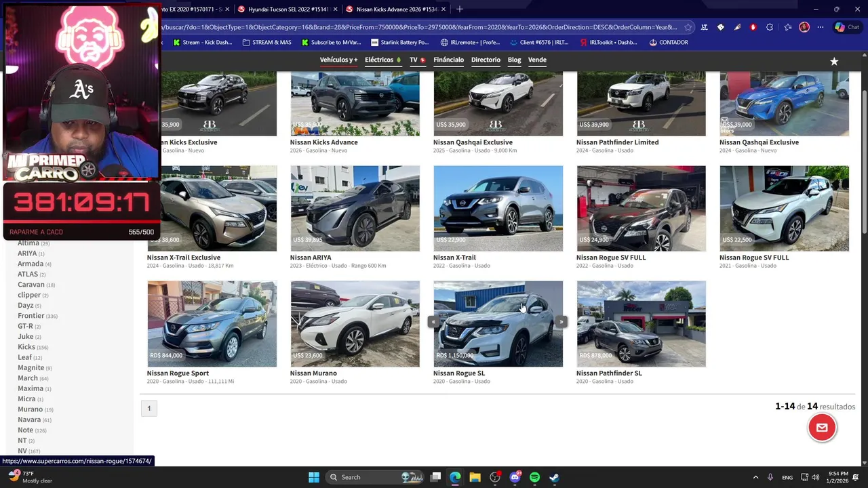The height and width of the screenshot is (488, 868).
Task: Open the 2022 Nissan X-Trail listing title
Action: click(454, 258)
